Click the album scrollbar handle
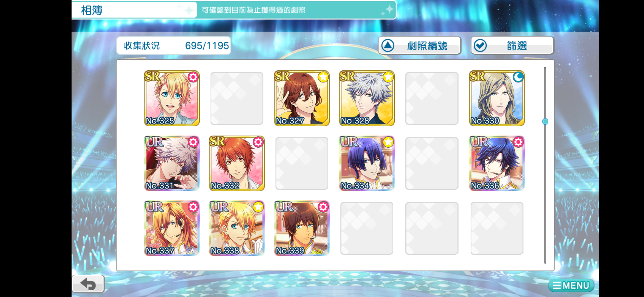 pos(545,121)
